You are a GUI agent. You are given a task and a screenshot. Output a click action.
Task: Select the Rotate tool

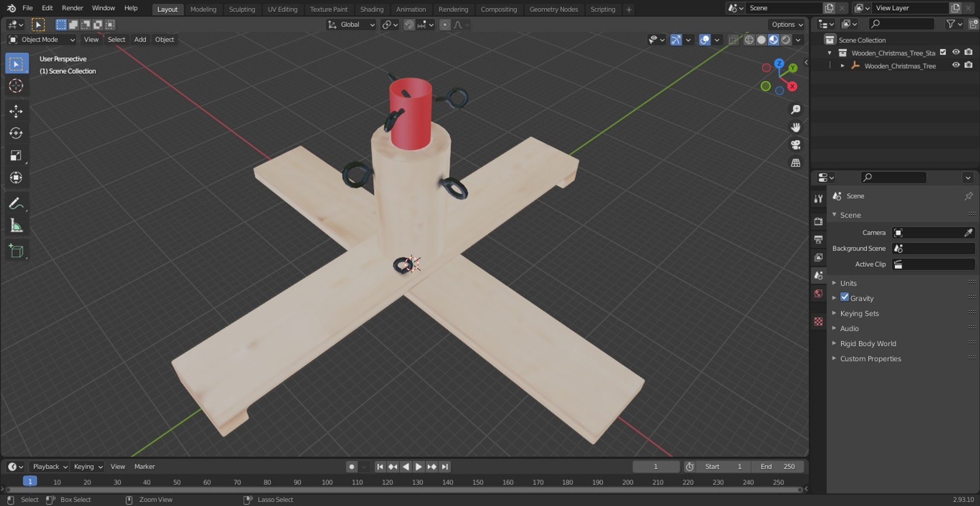tap(16, 133)
